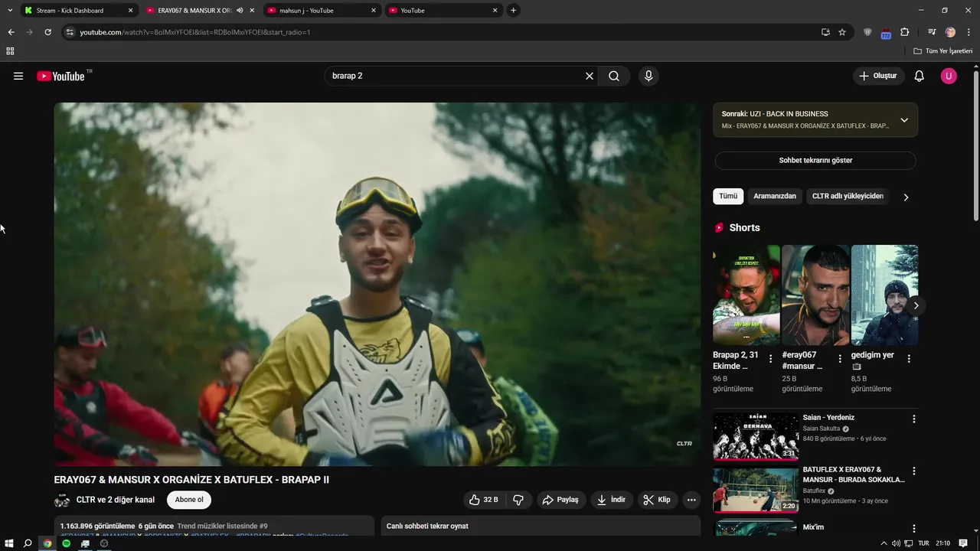This screenshot has height=551, width=980.
Task: Open options for '#eray067 #mansur' short
Action: (840, 359)
